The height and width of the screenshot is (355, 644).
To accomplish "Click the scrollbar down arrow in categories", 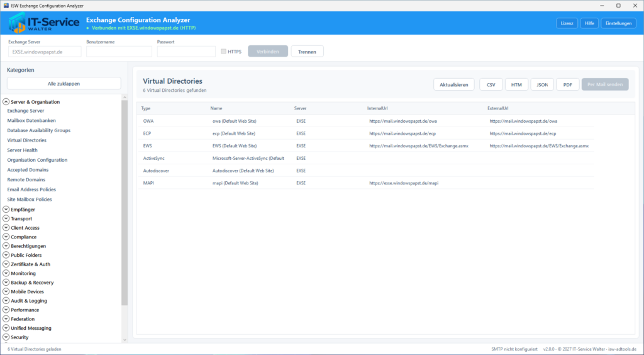I will coord(125,340).
